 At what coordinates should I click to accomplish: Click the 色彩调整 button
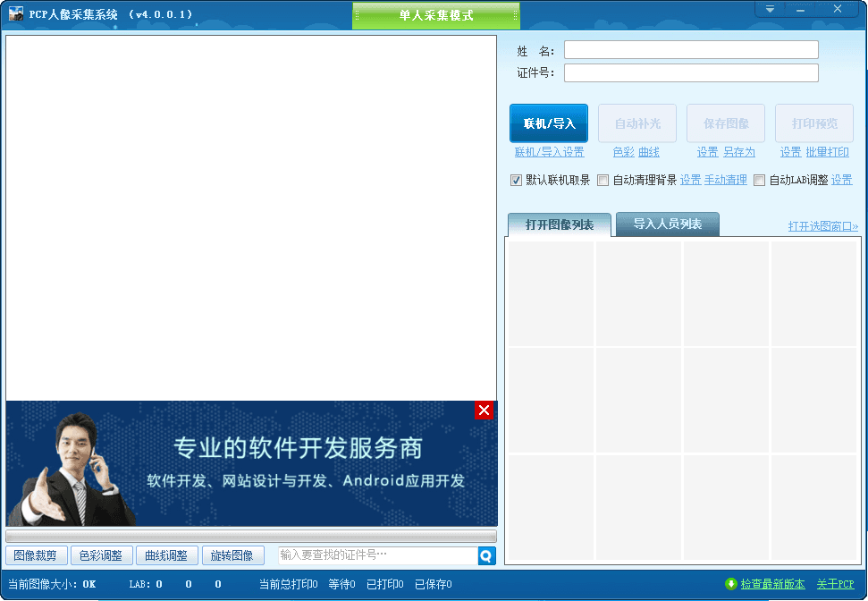101,555
